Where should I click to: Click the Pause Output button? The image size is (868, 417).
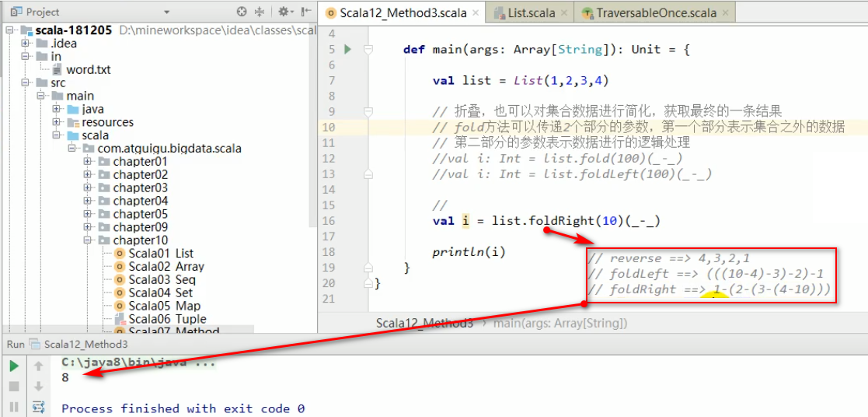pyautogui.click(x=15, y=406)
